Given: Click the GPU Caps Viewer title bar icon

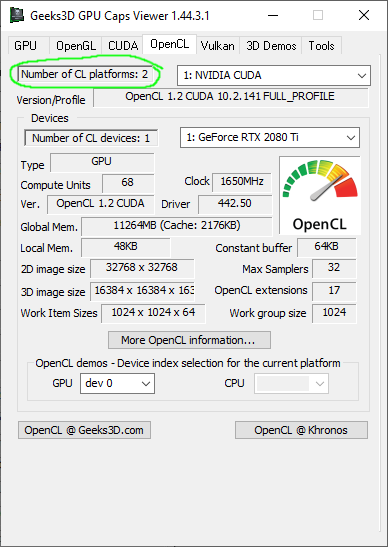Looking at the screenshot, I should [17, 15].
